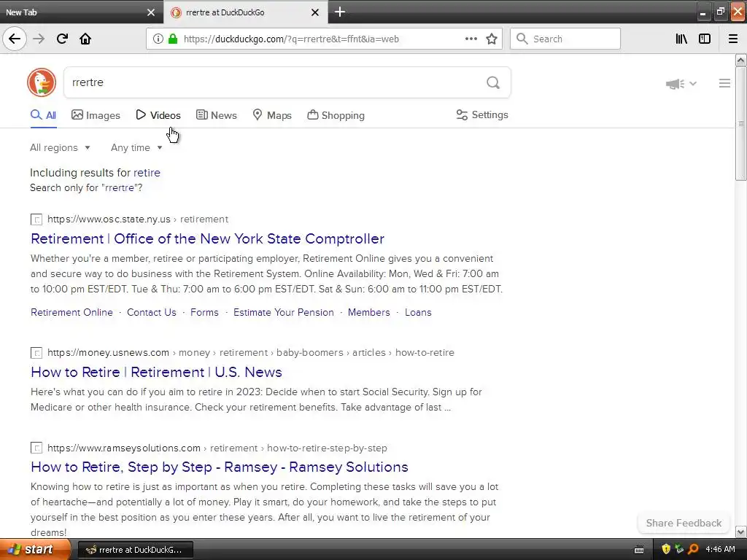The width and height of the screenshot is (747, 560).
Task: Follow the suggested 'retire' spelling link
Action: pyautogui.click(x=147, y=172)
